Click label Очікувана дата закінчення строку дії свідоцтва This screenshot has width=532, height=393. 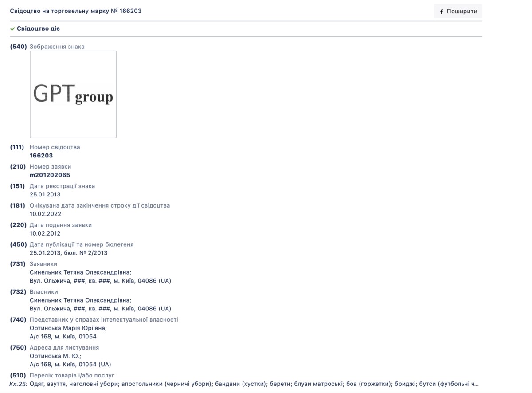100,206
